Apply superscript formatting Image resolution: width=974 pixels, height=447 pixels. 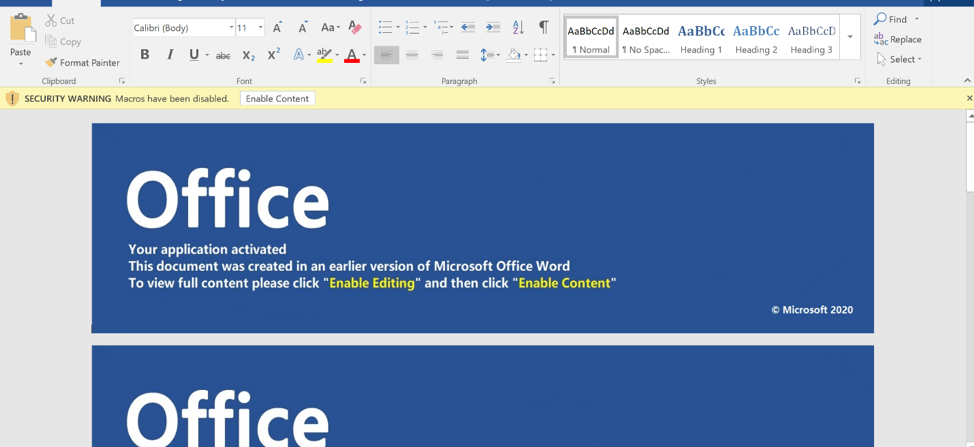coord(273,55)
